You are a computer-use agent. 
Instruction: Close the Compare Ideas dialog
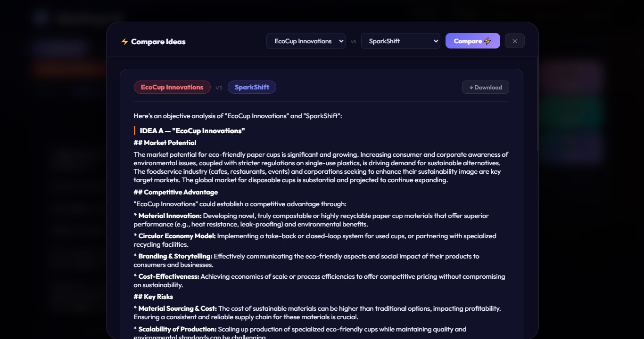coord(515,41)
